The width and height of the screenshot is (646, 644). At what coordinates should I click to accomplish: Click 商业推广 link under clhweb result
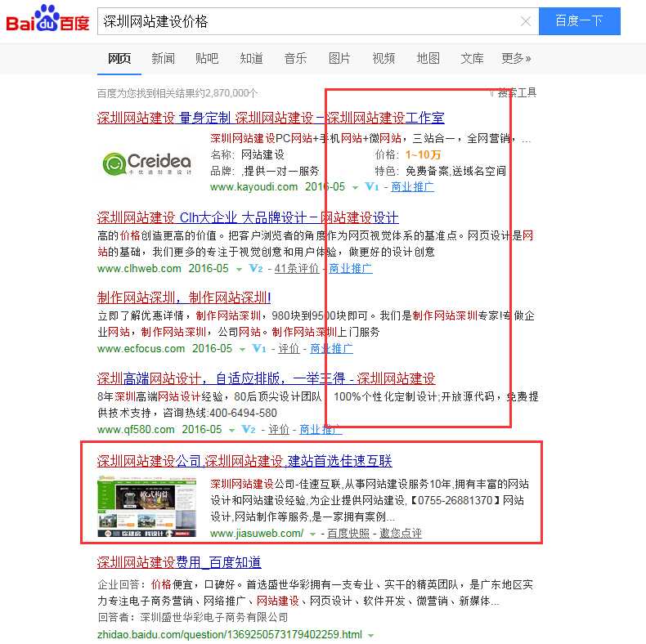point(351,269)
